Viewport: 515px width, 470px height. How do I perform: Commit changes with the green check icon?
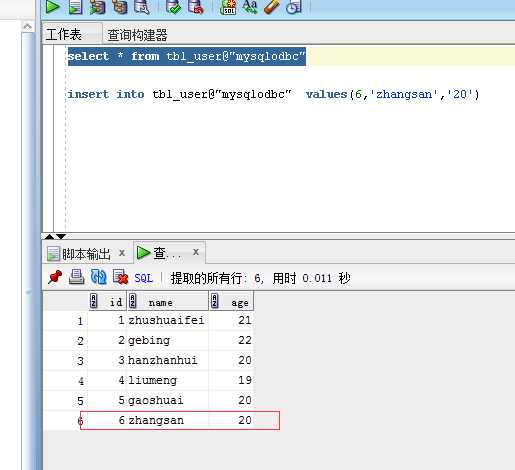pyautogui.click(x=173, y=7)
